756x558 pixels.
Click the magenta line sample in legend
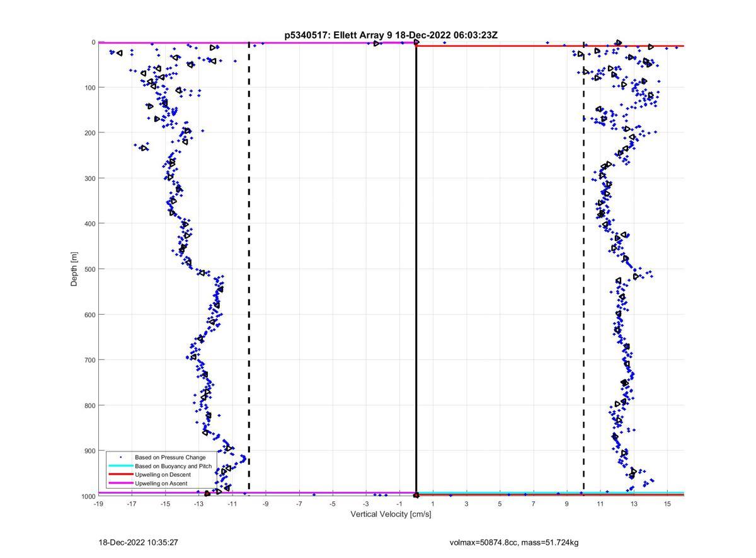click(x=120, y=483)
